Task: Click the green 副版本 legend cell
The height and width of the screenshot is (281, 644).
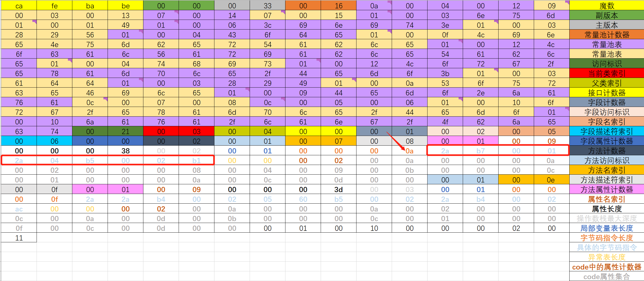Action: (x=606, y=15)
